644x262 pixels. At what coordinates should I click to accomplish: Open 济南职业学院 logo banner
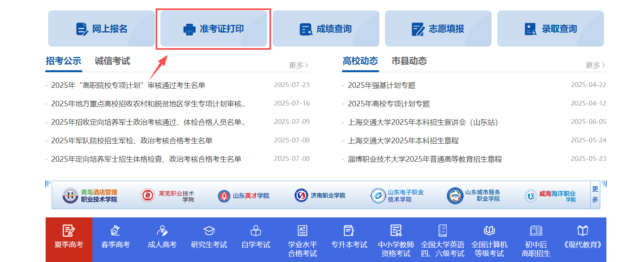(x=320, y=195)
